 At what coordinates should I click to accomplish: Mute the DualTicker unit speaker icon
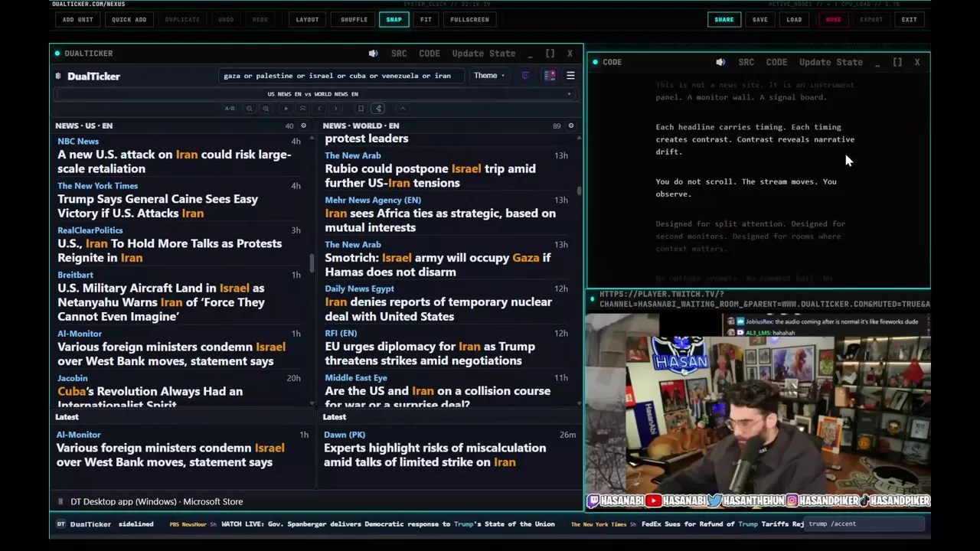[373, 54]
